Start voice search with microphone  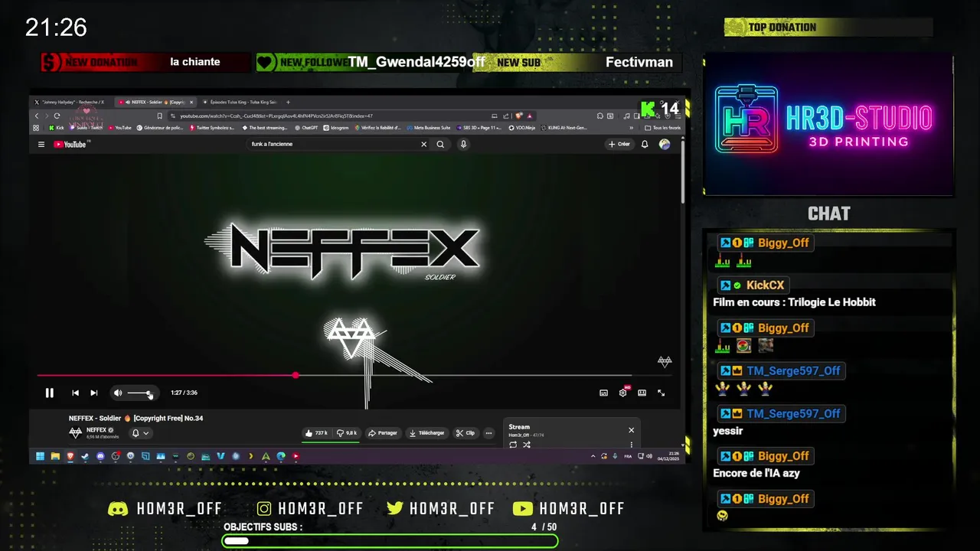[463, 144]
